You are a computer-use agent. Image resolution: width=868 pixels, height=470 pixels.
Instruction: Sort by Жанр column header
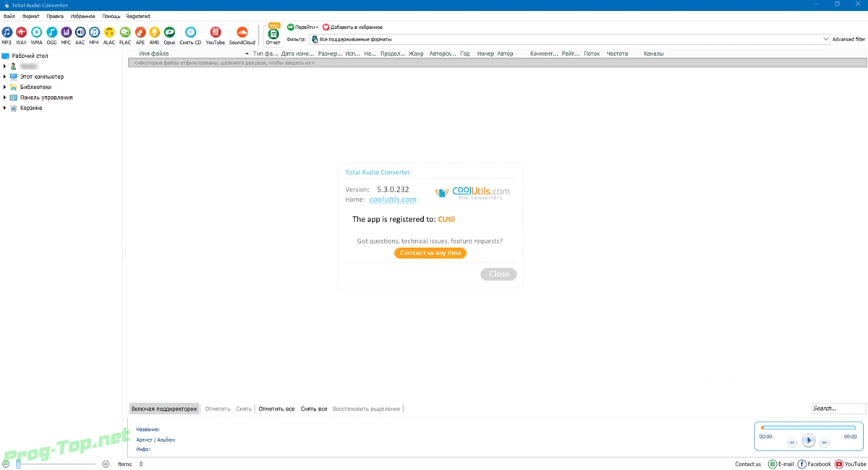416,54
